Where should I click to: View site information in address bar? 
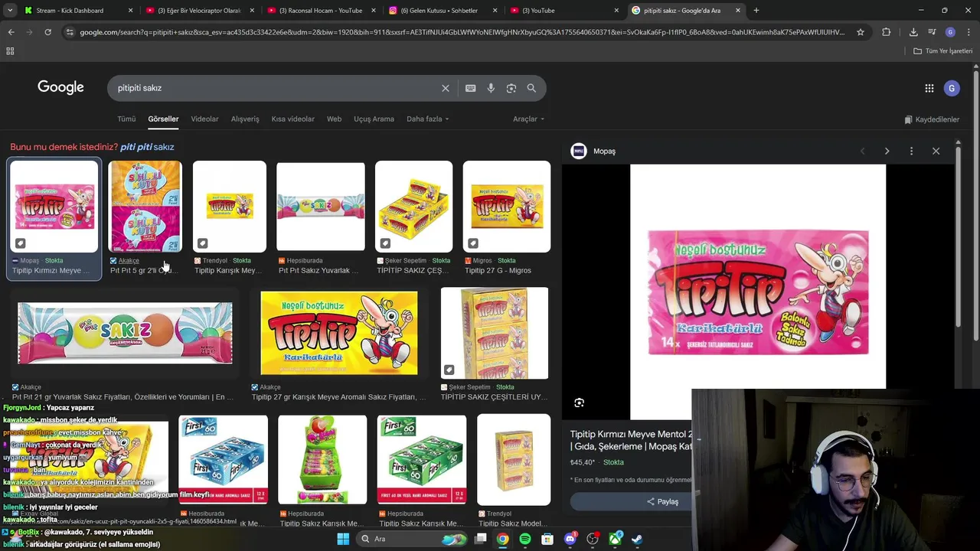coord(70,32)
